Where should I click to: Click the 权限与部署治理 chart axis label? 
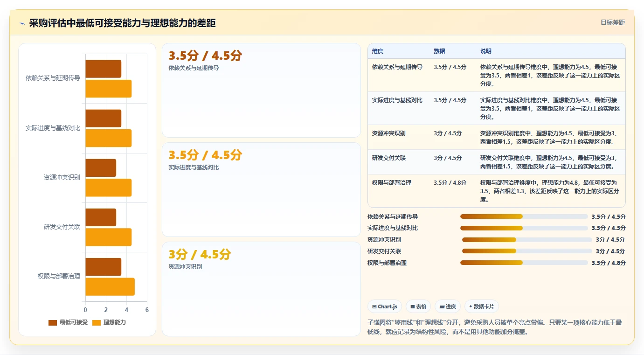pyautogui.click(x=59, y=276)
